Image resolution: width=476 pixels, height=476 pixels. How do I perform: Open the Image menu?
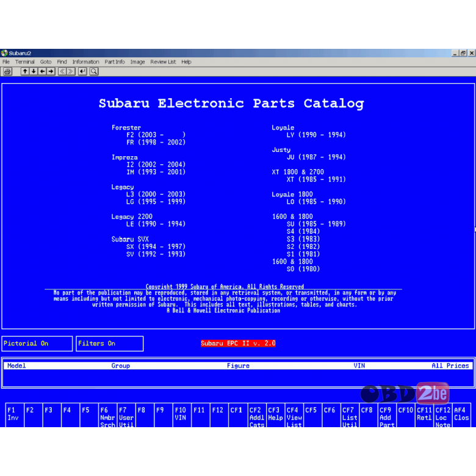pyautogui.click(x=137, y=62)
